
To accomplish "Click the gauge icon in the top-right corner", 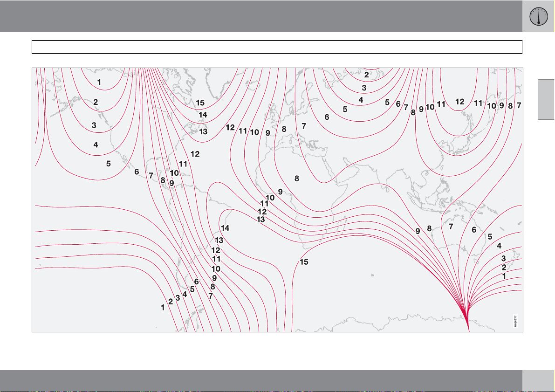I will pyautogui.click(x=538, y=16).
